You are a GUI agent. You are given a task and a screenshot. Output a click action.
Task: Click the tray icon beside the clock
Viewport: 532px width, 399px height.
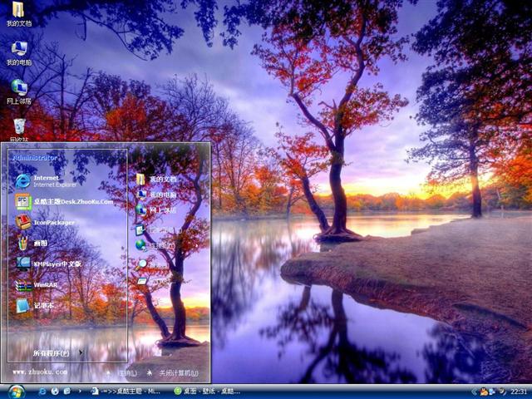501,392
